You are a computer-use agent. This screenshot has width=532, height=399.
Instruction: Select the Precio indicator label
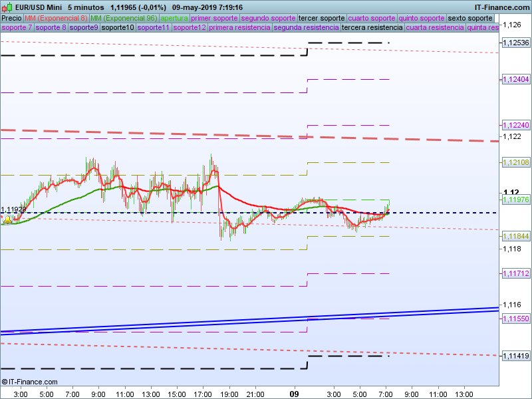point(12,18)
